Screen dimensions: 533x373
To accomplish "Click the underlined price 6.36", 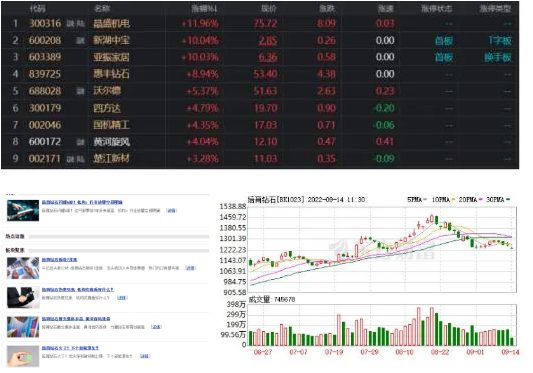I will point(268,57).
